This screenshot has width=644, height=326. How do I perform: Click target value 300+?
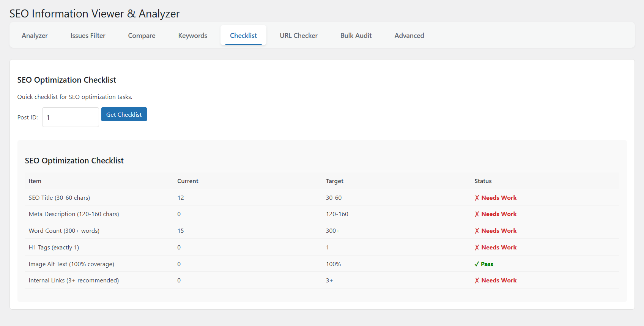[x=333, y=231]
